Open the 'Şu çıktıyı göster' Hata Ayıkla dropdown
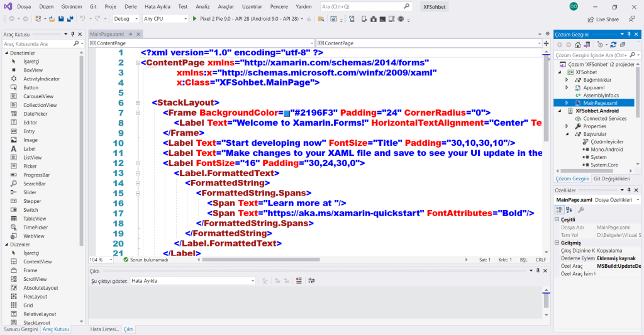Viewport: 644px width, 335px height. (192, 280)
